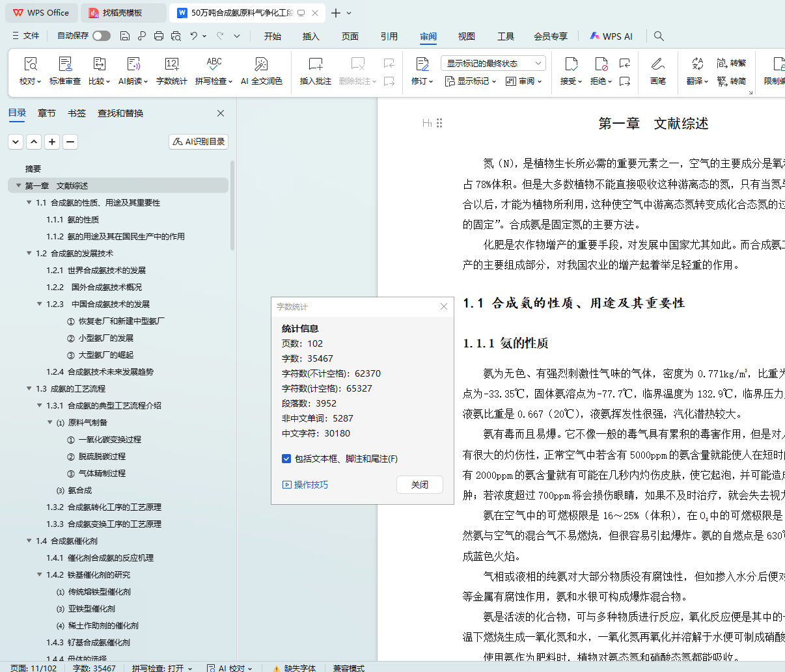This screenshot has height=672, width=785.
Task: Collapse the 1.4 合成氨催化剂 outline node
Action: 29,541
